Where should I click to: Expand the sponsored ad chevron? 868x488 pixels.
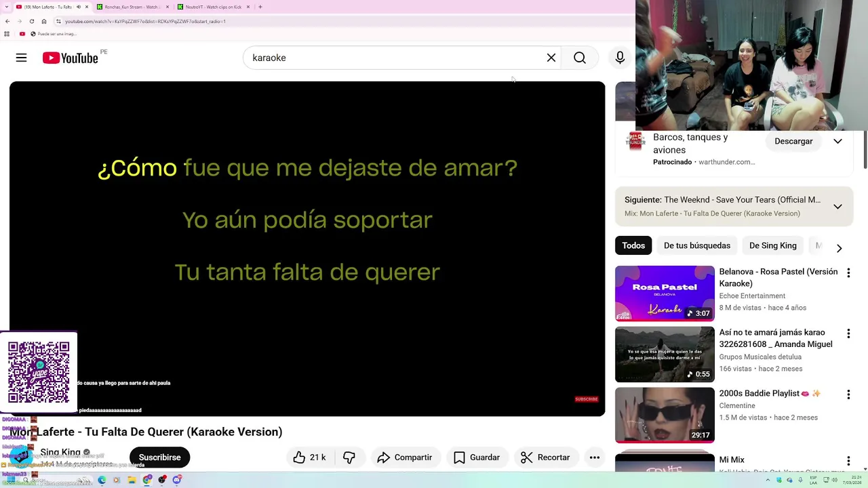point(838,141)
